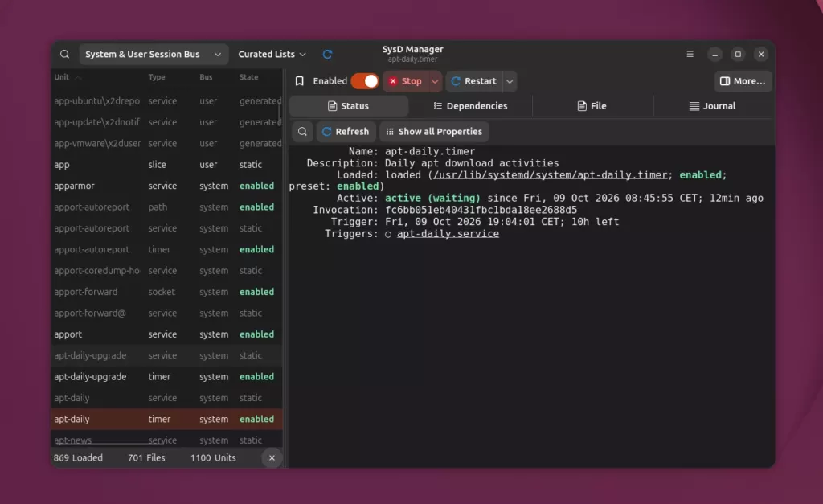Refresh the status output
Image resolution: width=823 pixels, height=504 pixels.
[x=346, y=131]
